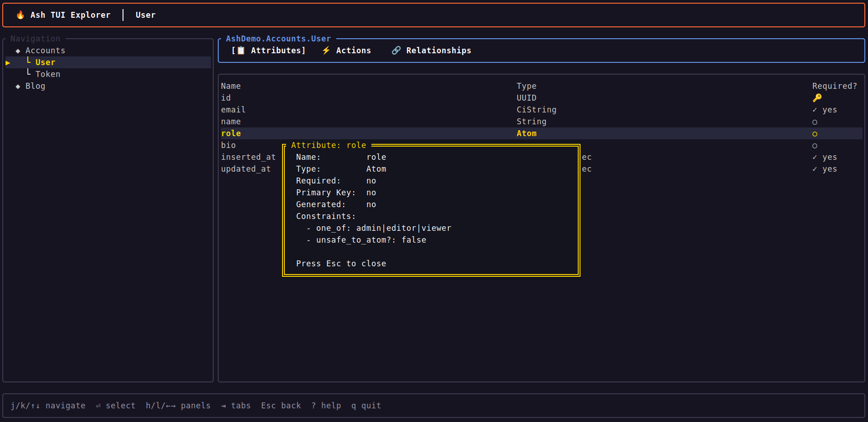The height and width of the screenshot is (422, 868).
Task: Click the CiString type cell
Action: pyautogui.click(x=536, y=110)
